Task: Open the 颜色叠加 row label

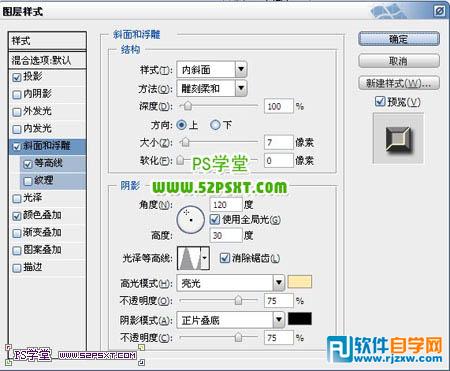Action: [x=42, y=215]
